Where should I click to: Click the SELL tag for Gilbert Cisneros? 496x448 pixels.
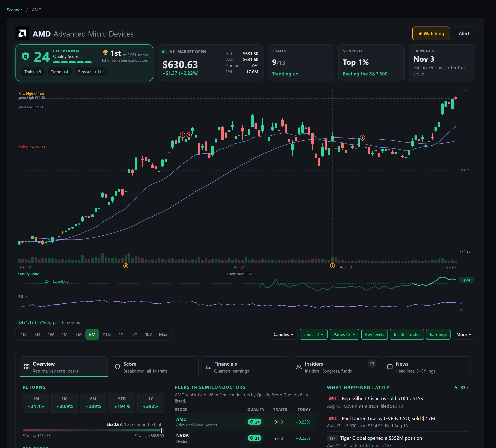pos(333,399)
